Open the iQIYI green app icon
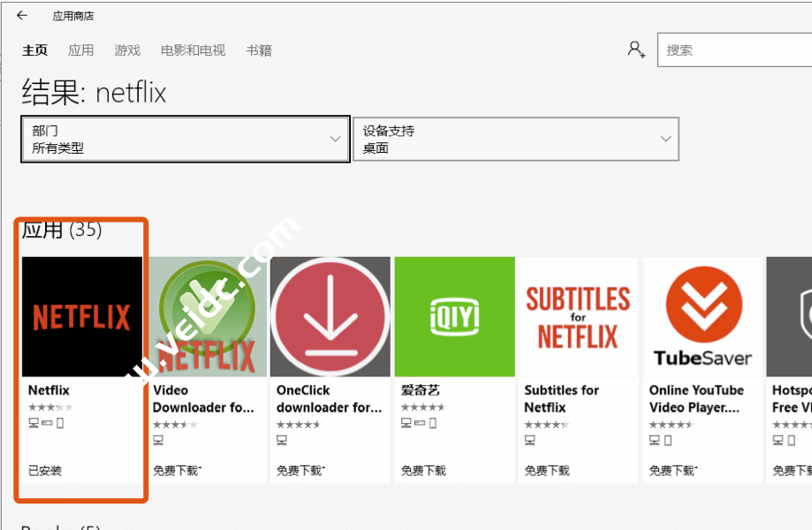The width and height of the screenshot is (812, 530). pyautogui.click(x=455, y=317)
